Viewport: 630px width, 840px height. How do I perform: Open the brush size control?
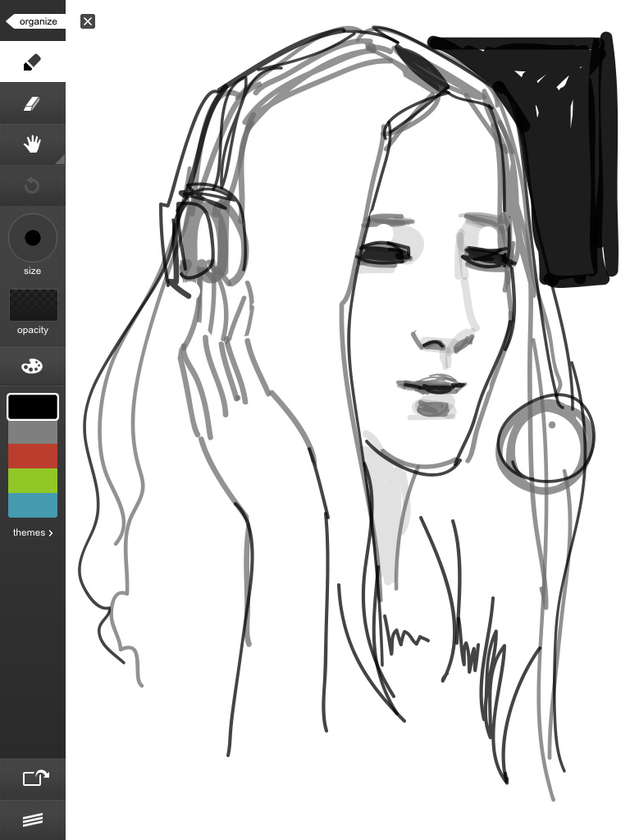33,238
